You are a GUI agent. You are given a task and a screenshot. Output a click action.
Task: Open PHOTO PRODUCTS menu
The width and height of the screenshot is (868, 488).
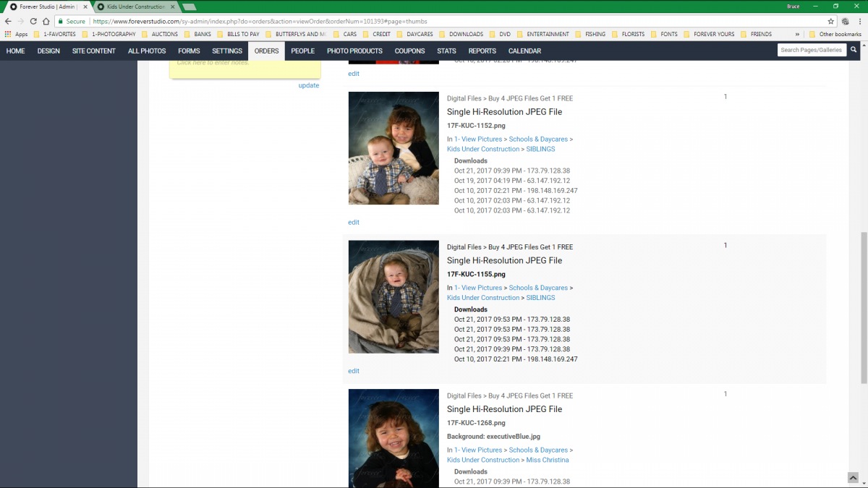[354, 51]
